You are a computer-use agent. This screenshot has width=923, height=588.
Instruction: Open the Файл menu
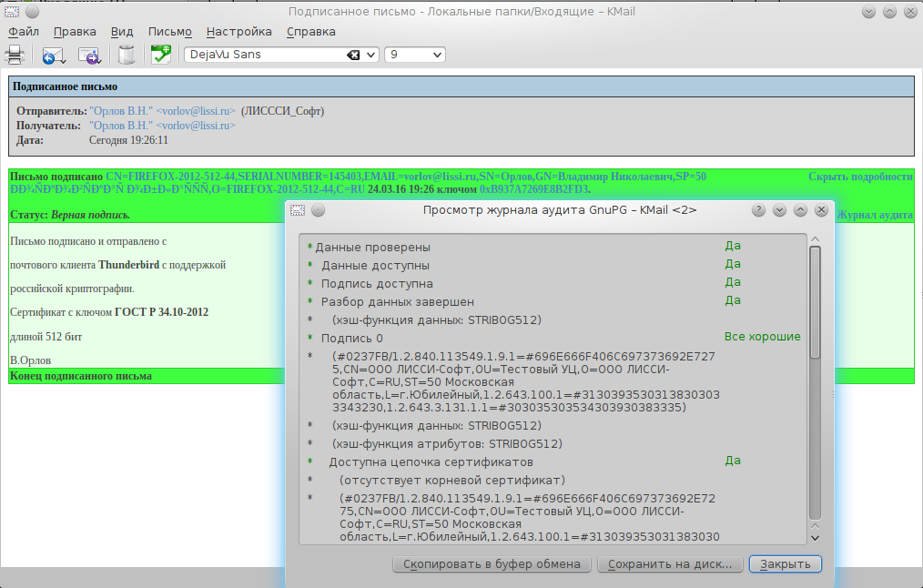point(23,32)
